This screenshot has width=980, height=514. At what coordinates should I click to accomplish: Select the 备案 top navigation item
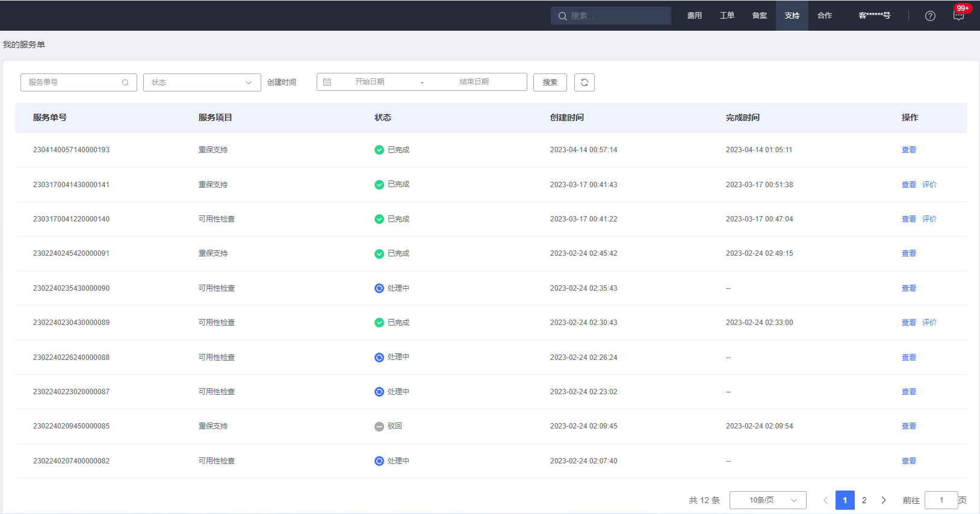pyautogui.click(x=759, y=16)
